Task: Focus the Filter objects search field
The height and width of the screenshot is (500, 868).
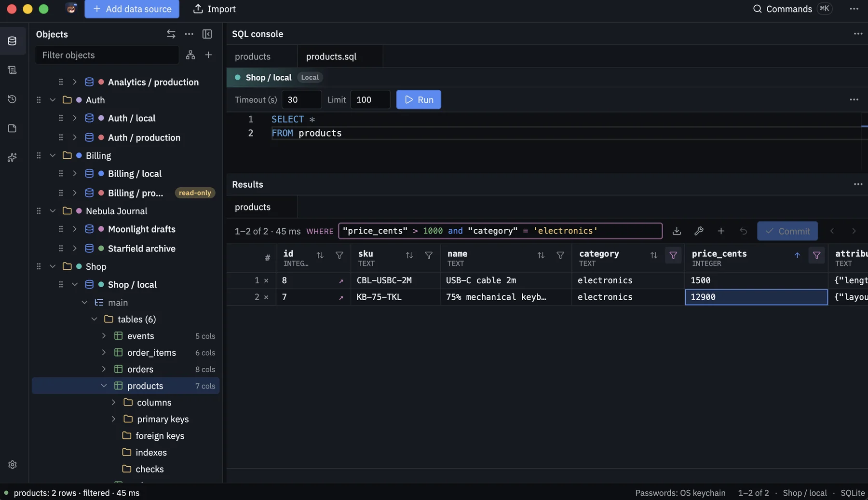Action: click(107, 55)
